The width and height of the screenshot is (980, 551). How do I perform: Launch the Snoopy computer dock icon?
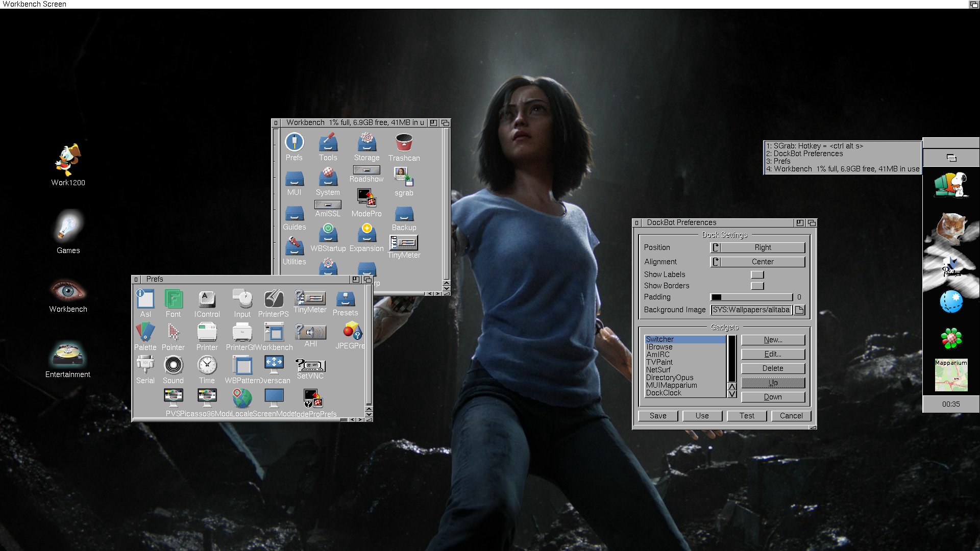[x=951, y=184]
